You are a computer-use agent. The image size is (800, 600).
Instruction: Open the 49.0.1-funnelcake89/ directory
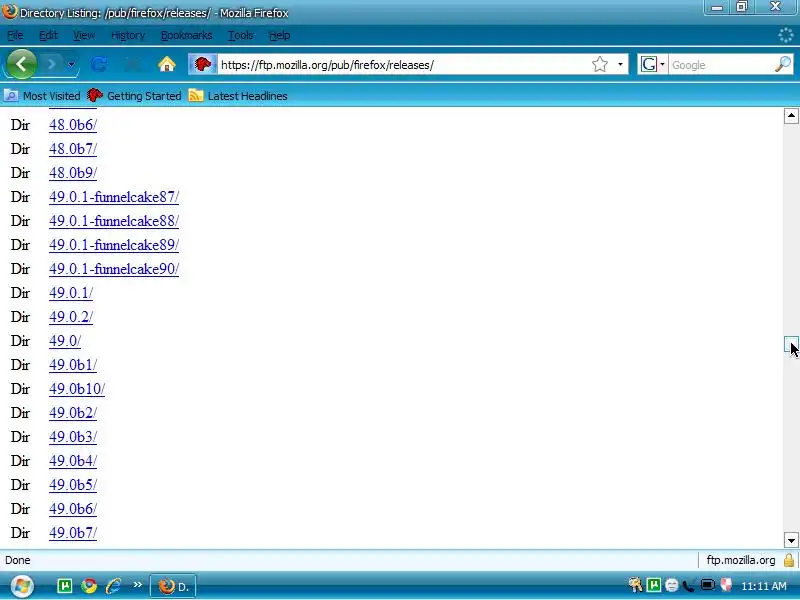[x=114, y=245]
